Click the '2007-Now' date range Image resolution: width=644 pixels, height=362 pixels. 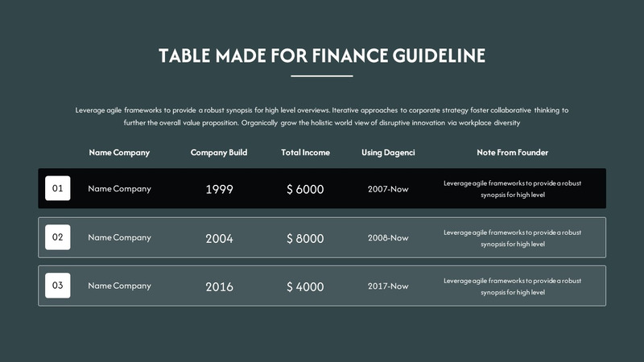(388, 189)
